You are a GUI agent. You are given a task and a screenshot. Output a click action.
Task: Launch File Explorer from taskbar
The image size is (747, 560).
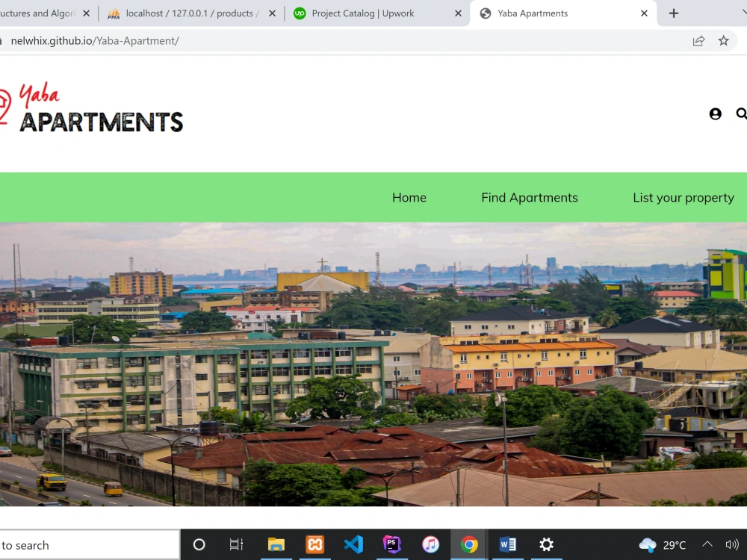[276, 544]
